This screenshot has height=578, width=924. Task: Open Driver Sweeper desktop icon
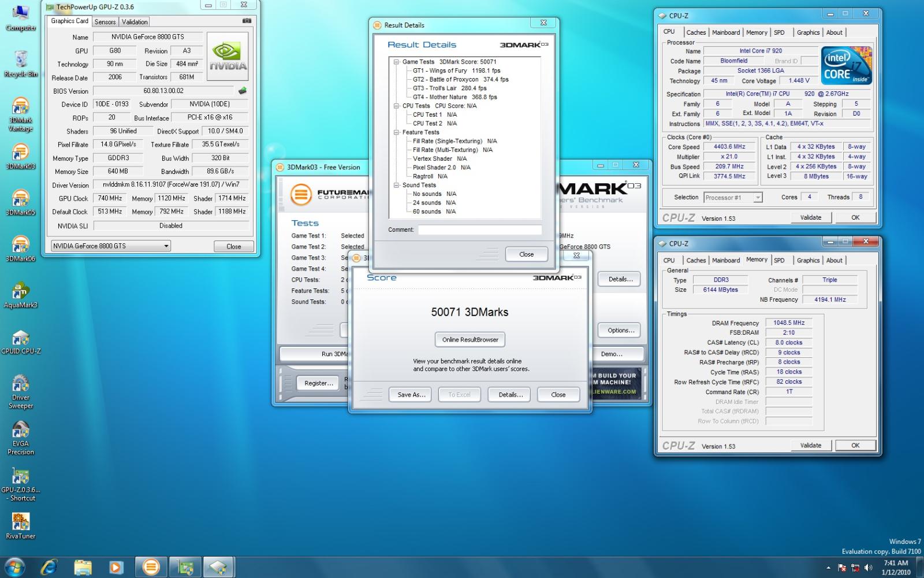pyautogui.click(x=20, y=391)
